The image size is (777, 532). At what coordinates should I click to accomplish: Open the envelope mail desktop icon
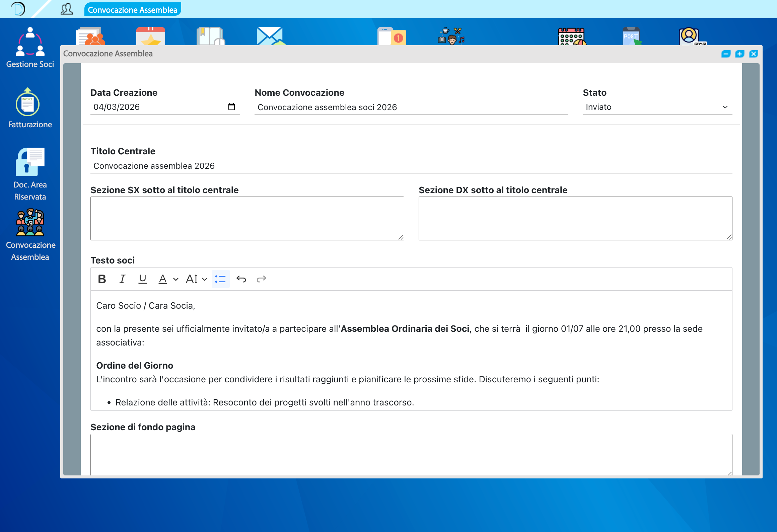(271, 36)
